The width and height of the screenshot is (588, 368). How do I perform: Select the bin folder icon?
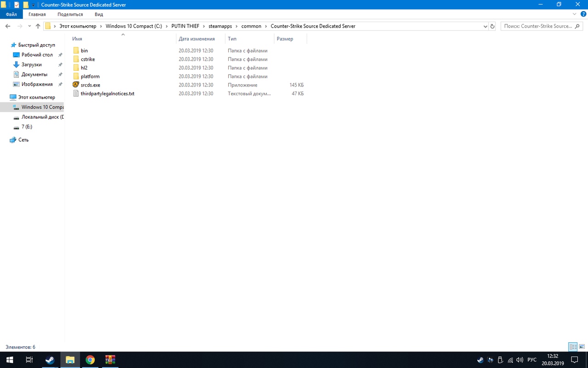click(x=76, y=51)
